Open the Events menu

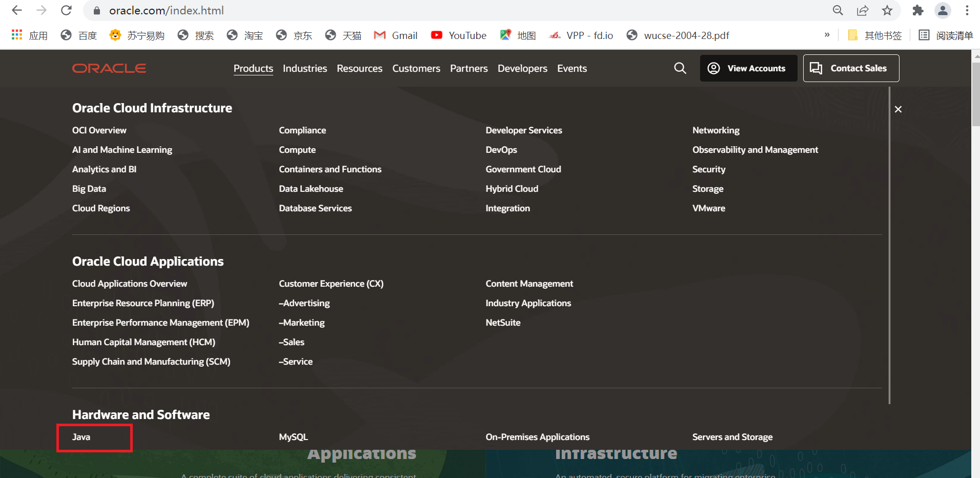click(x=572, y=68)
